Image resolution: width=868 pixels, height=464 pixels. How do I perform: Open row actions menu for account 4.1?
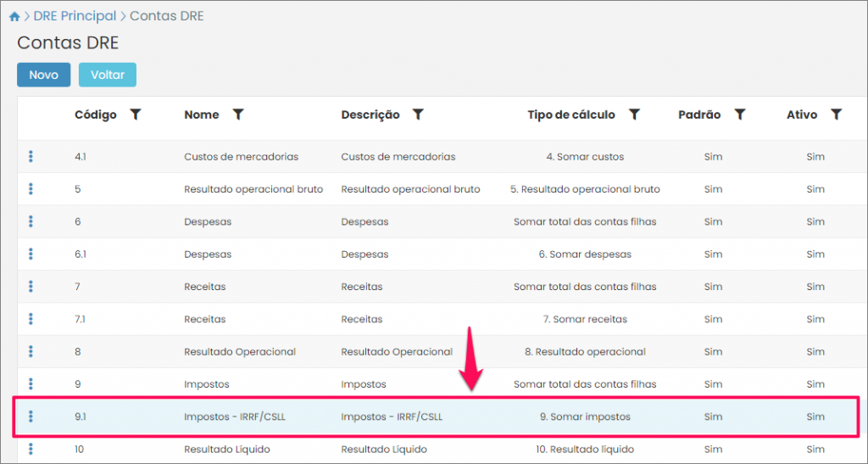point(31,156)
